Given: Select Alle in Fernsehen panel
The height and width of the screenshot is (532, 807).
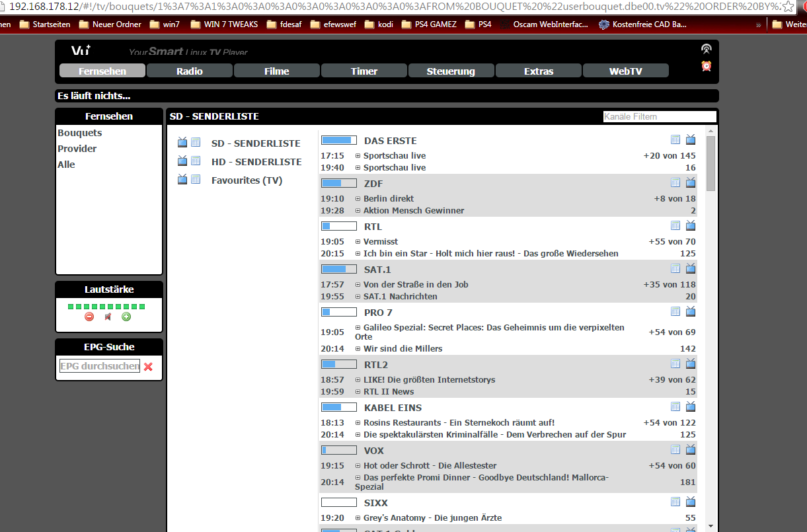Looking at the screenshot, I should (66, 165).
